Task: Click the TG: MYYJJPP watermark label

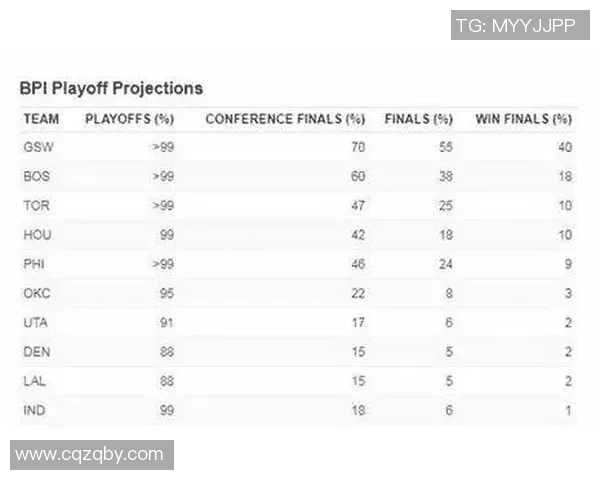Action: 515,25
